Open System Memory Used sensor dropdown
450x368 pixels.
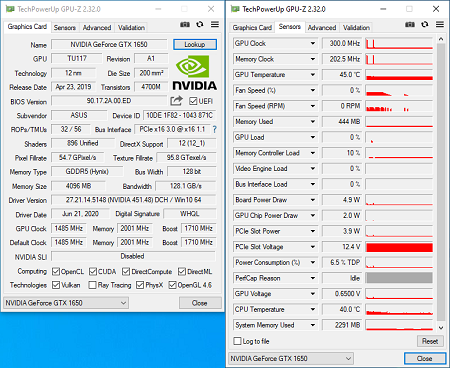[x=313, y=325]
